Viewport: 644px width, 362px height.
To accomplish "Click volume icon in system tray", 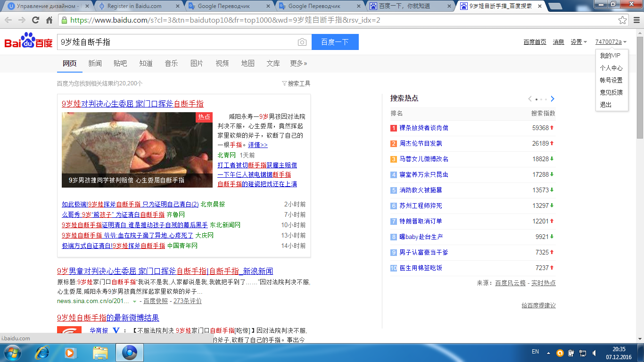I will tap(595, 353).
